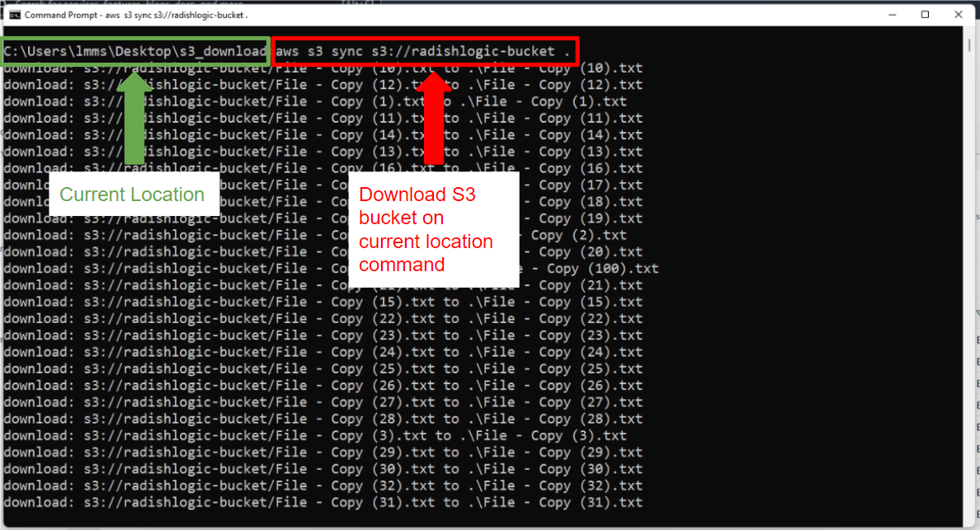Click the download line for Copy (11).txt
This screenshot has height=530, width=980.
(x=323, y=119)
